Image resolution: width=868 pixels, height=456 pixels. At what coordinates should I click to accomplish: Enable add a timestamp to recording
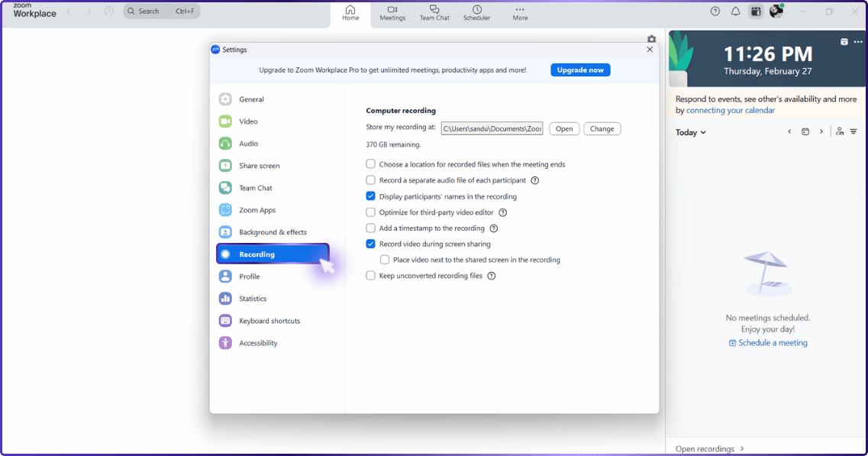coord(370,228)
